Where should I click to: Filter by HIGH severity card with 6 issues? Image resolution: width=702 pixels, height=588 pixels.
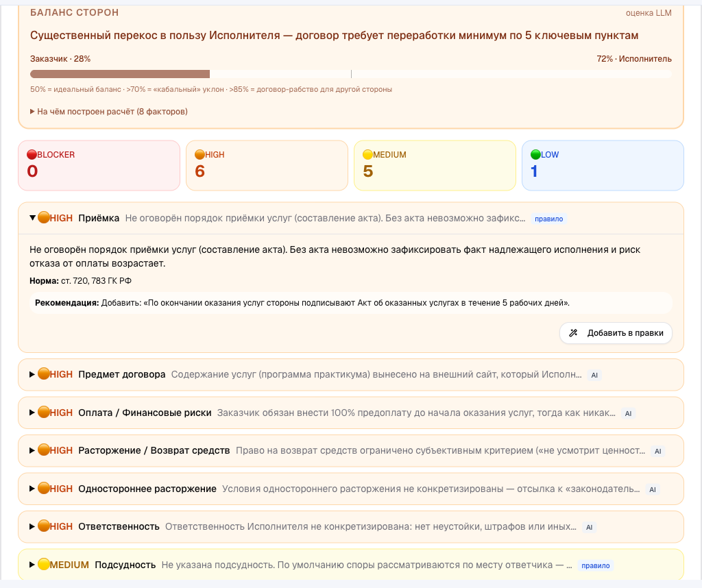267,166
